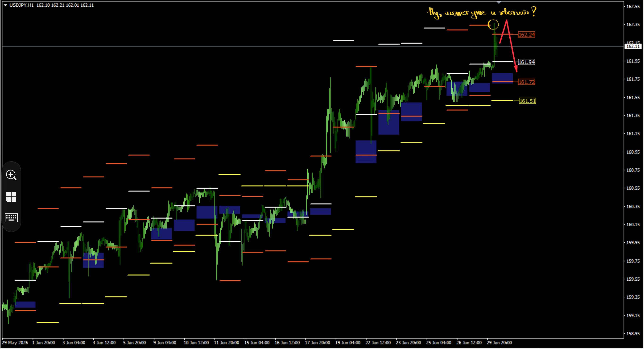Image resolution: width=644 pixels, height=349 pixels.
Task: Select the 161.72 orange price label
Action: [x=527, y=82]
